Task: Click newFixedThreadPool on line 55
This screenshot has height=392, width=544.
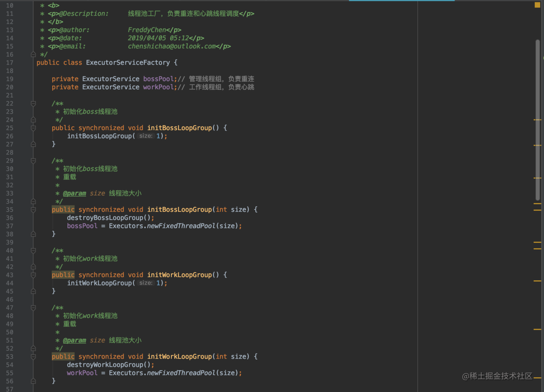Action: point(181,373)
